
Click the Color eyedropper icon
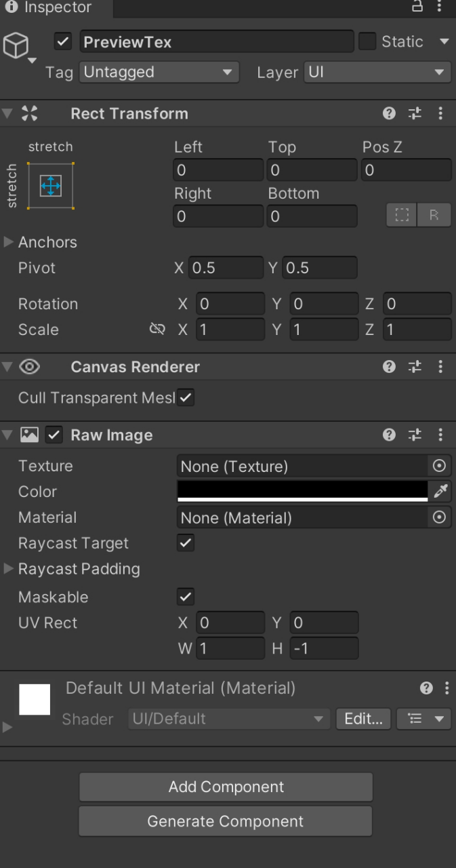(440, 492)
